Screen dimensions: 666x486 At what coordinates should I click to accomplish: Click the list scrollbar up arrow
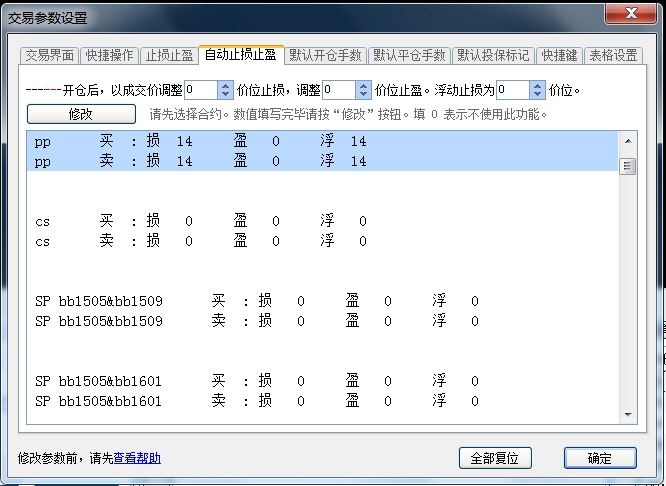click(628, 141)
